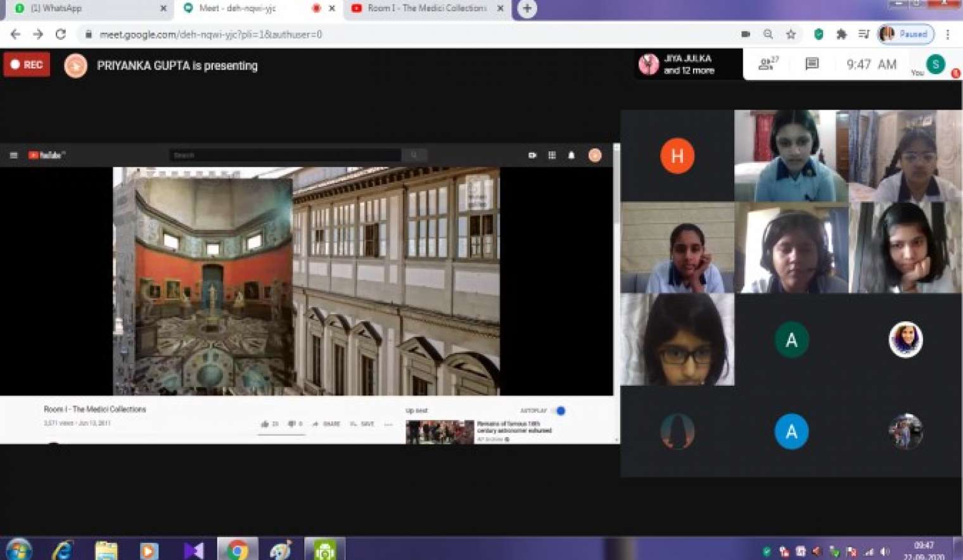This screenshot has width=963, height=560.
Task: Select participant tile with blue A
Action: 791,431
